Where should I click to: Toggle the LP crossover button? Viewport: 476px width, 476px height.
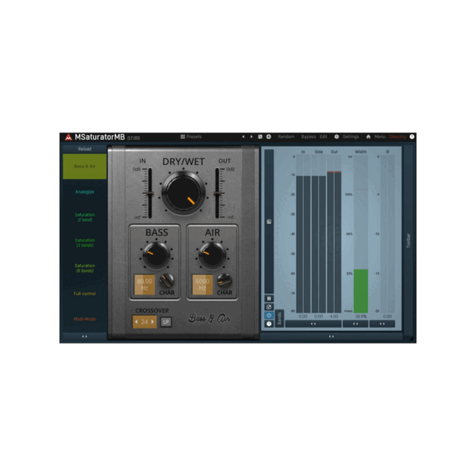[x=166, y=322]
